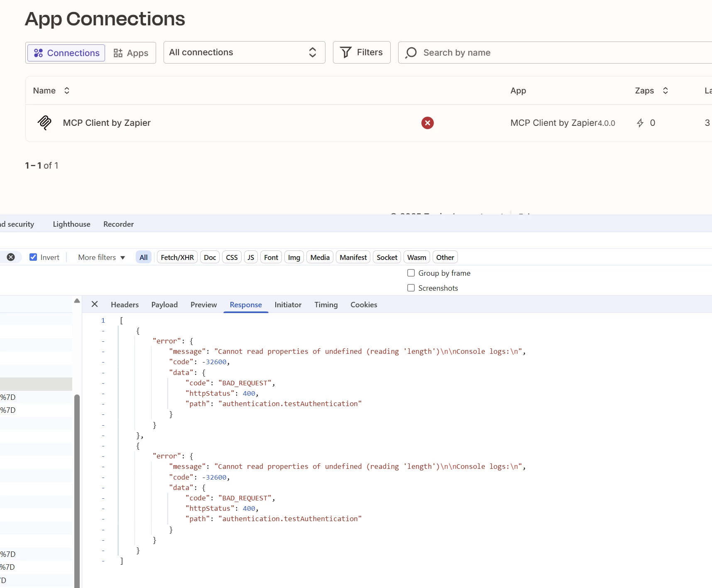
Task: Filter requests by Other type
Action: pos(445,257)
